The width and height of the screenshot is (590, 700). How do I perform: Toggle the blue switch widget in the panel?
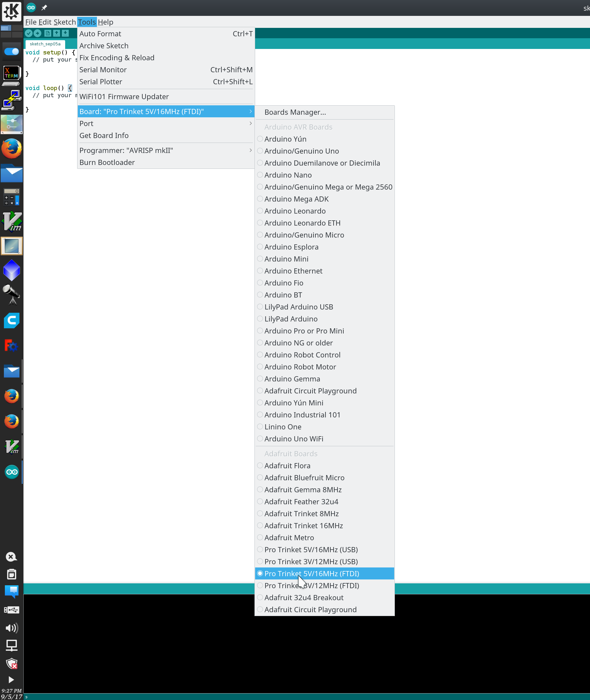(x=12, y=52)
